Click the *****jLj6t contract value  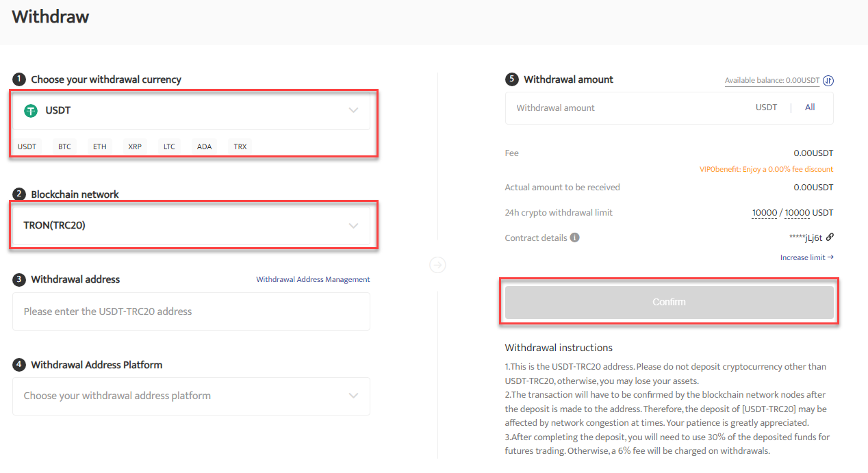coord(806,238)
